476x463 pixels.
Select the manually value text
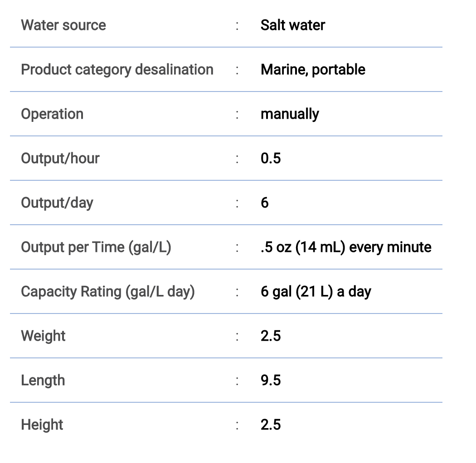290,114
